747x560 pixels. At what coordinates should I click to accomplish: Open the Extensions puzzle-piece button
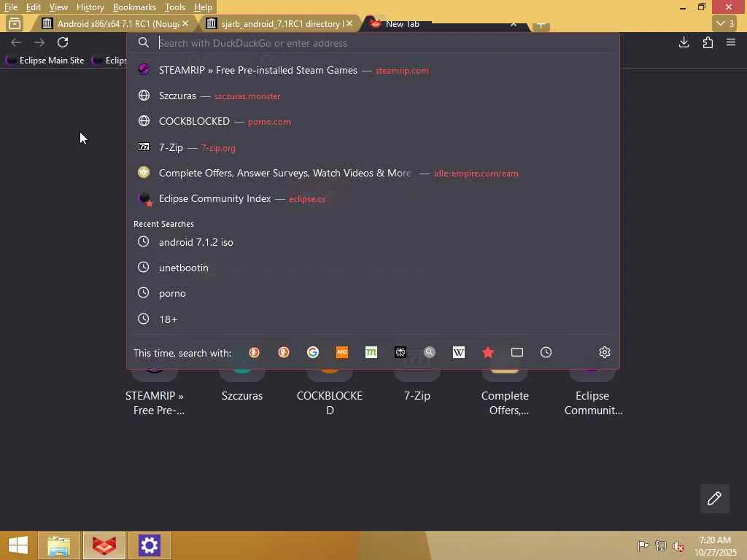coord(708,42)
